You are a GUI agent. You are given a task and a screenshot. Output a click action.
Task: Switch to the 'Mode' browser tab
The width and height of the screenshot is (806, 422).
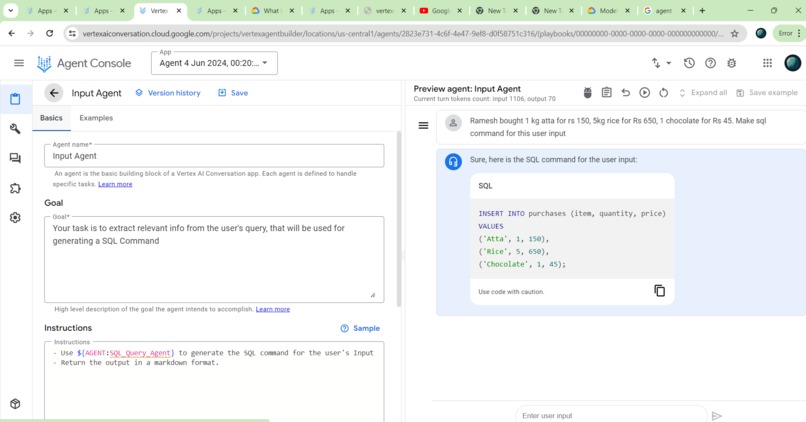click(x=609, y=10)
